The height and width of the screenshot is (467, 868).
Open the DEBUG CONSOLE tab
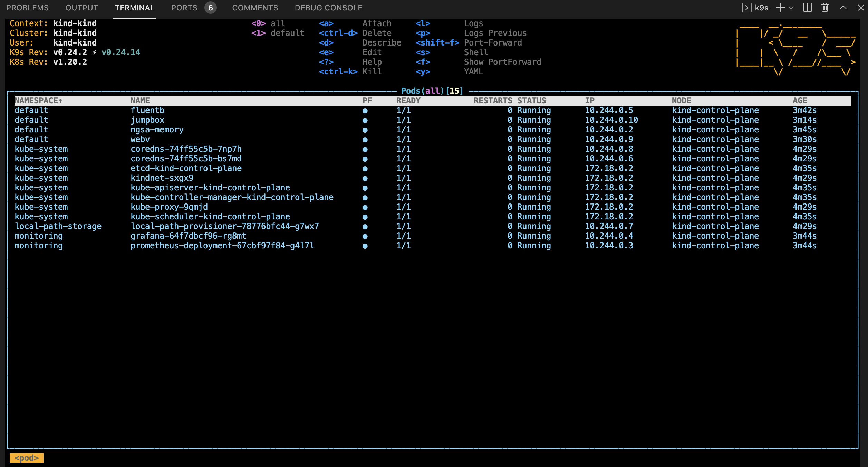(329, 8)
